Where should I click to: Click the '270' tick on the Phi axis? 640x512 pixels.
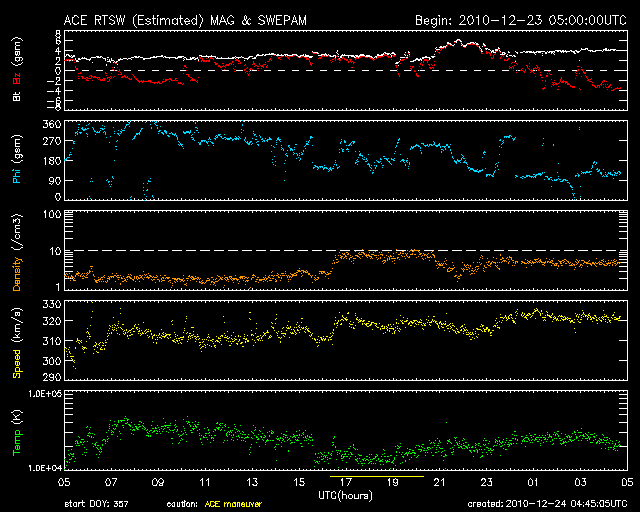point(52,141)
